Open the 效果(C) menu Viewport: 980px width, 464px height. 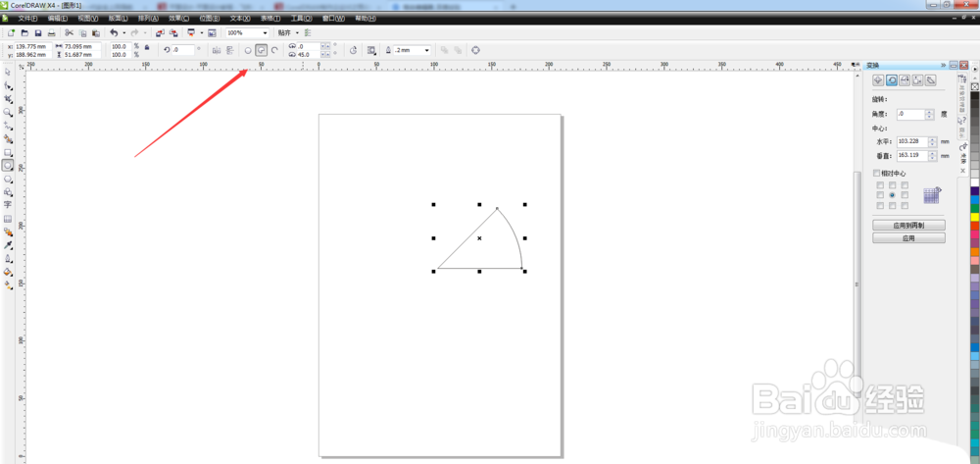click(178, 19)
